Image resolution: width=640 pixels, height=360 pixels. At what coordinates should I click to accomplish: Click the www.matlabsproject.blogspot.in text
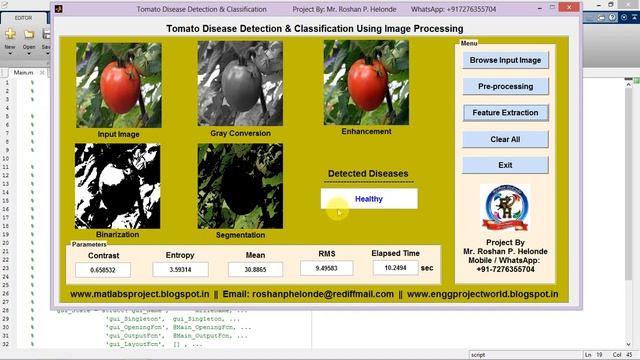click(x=140, y=294)
